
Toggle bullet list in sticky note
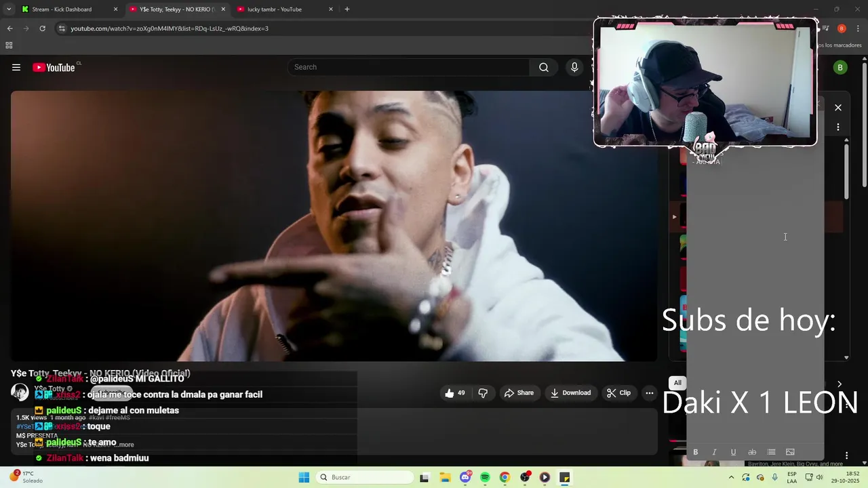click(771, 452)
